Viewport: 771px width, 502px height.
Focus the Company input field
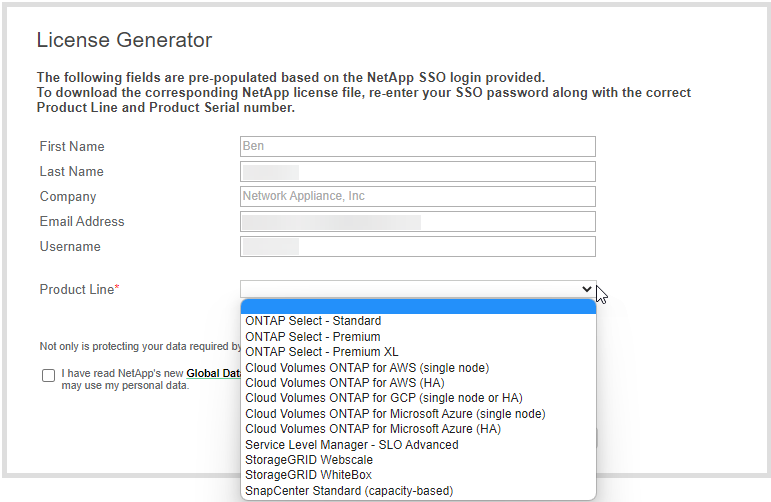418,197
